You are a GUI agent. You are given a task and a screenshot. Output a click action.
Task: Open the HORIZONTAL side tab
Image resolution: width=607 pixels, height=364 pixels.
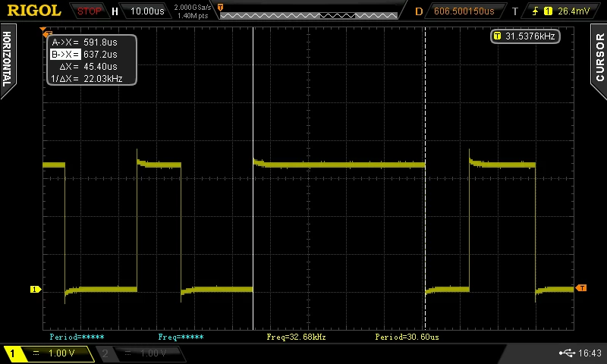tap(8, 60)
